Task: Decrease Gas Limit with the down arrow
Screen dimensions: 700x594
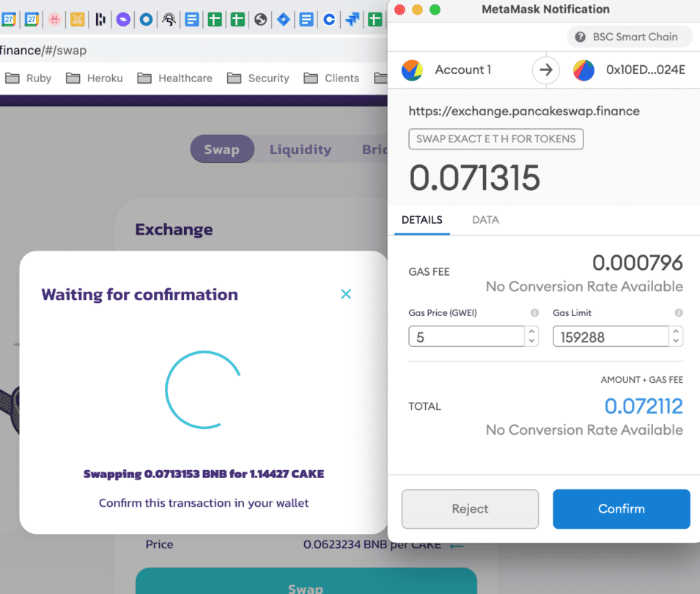Action: (676, 341)
